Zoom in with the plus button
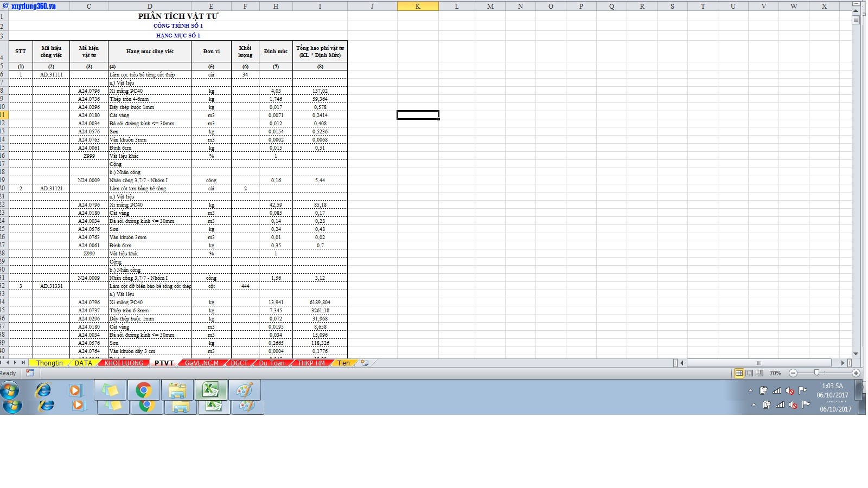Screen dimensions: 868x488 856,373
